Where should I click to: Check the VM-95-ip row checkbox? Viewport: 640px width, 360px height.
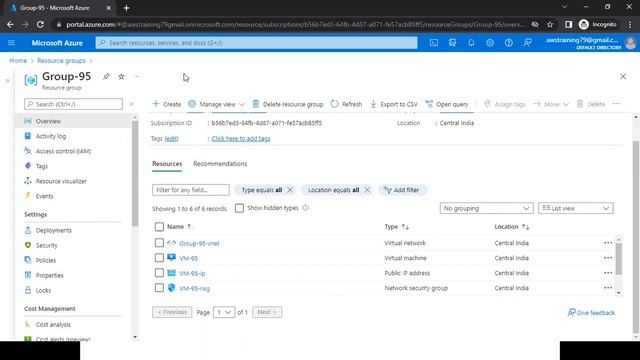click(x=159, y=273)
